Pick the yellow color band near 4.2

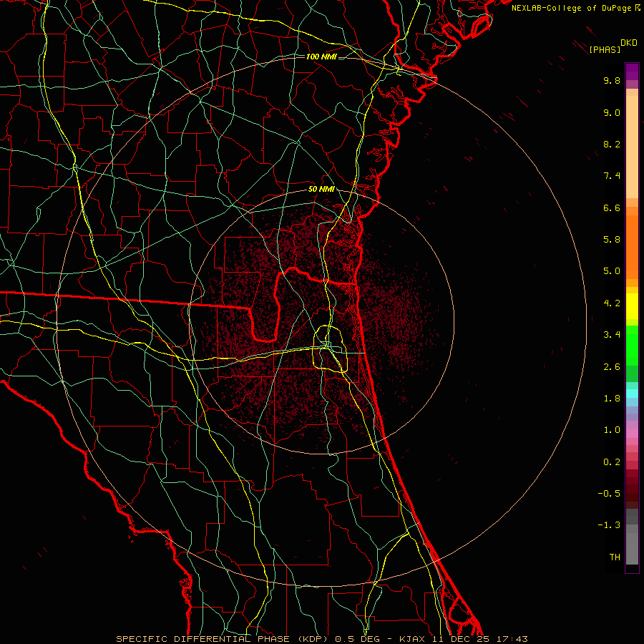coord(632,304)
